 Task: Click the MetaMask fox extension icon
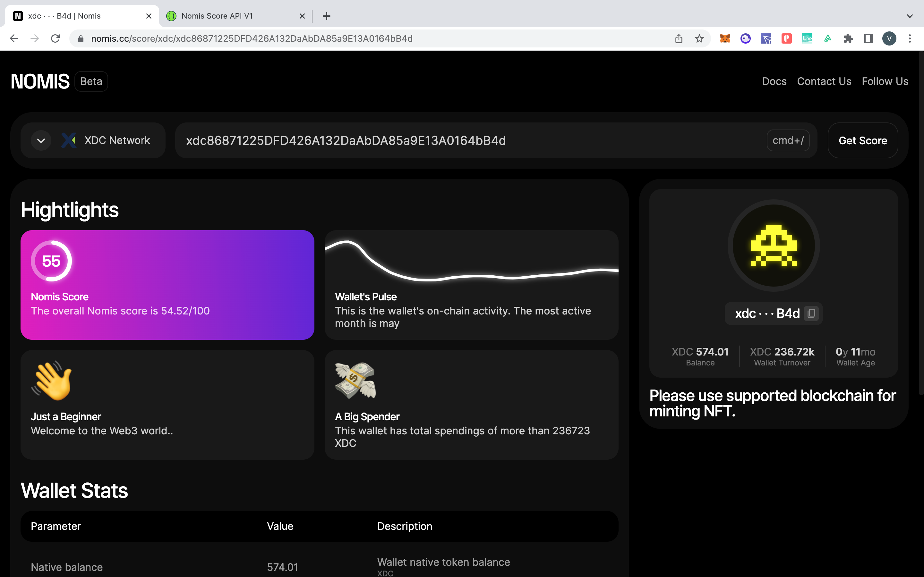point(725,38)
